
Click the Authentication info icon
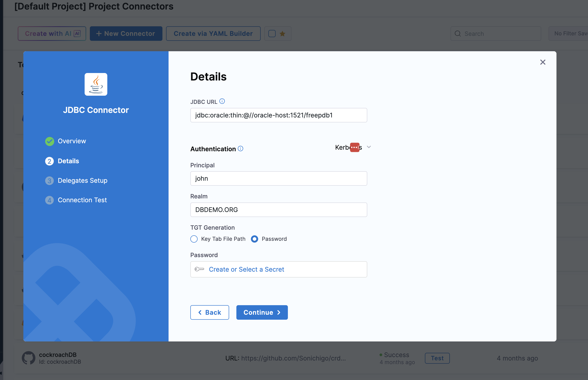[x=240, y=149]
